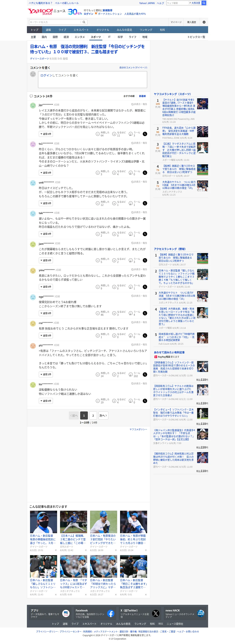The image size is (235, 644).
Task: Click the news HACK icon in the footer
Action: [201, 613]
